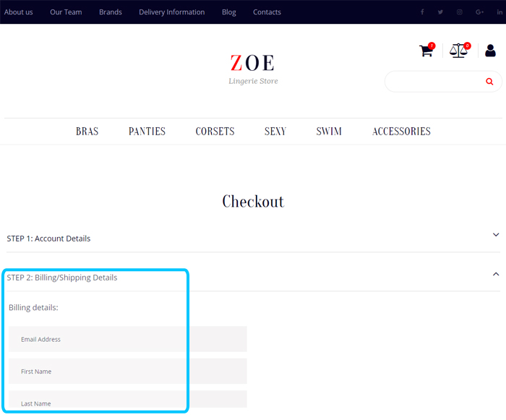Expand the Step 1 Account Details chevron
The height and width of the screenshot is (420, 506).
coord(496,235)
